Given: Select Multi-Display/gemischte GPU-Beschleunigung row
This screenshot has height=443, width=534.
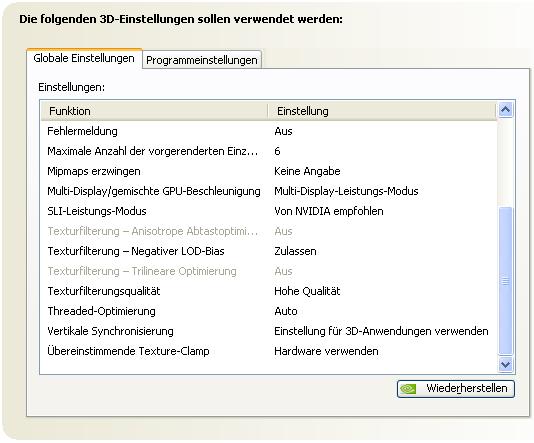Looking at the screenshot, I should coord(269,191).
